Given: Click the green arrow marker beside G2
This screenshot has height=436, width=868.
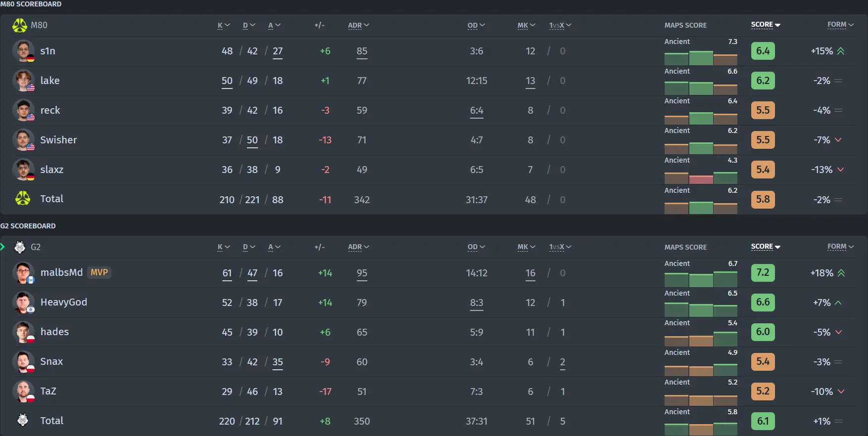Looking at the screenshot, I should pyautogui.click(x=2, y=247).
